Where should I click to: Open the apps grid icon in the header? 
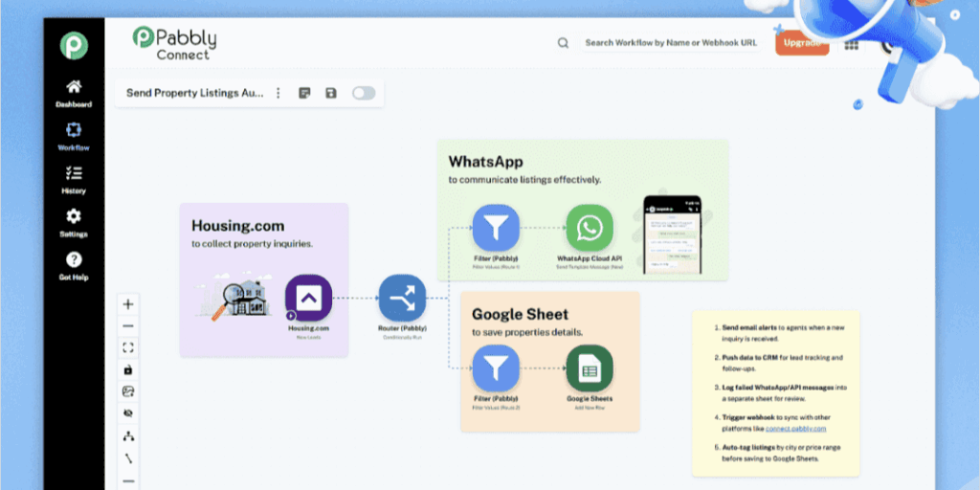click(851, 44)
